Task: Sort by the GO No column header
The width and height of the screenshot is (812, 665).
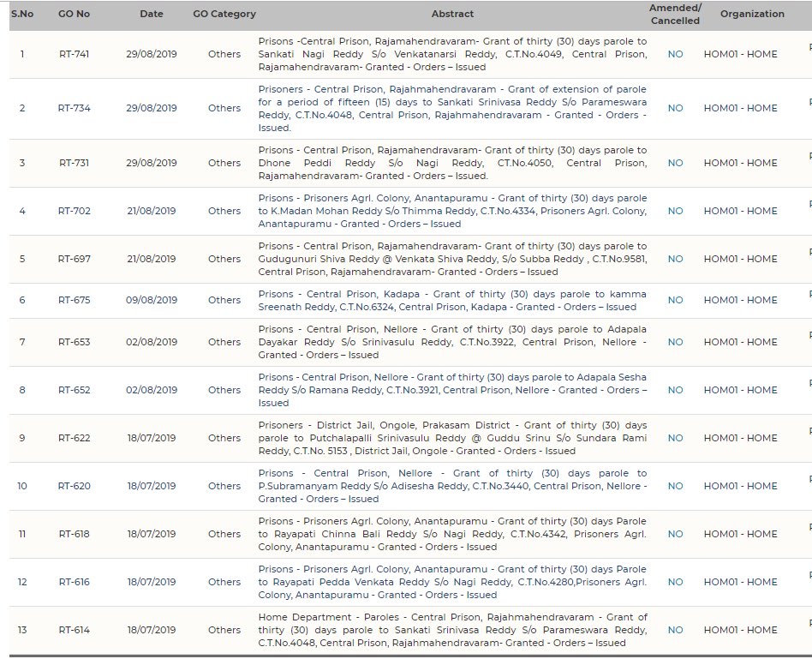Action: pos(74,14)
